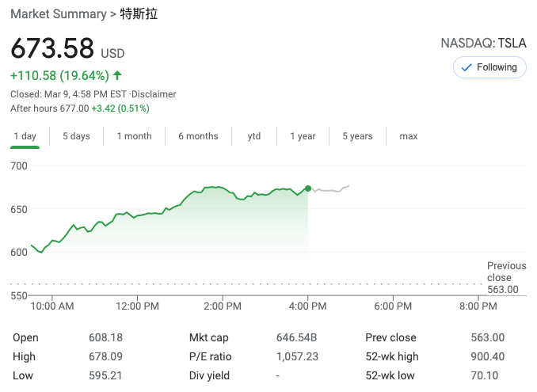Click the Low value 595.21
This screenshot has height=392, width=537.
click(105, 375)
